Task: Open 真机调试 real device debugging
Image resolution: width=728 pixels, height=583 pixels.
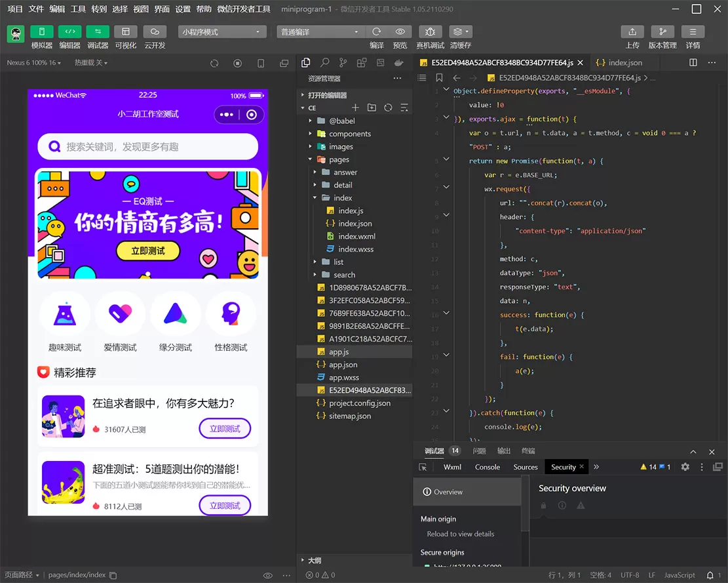Action: pyautogui.click(x=430, y=31)
